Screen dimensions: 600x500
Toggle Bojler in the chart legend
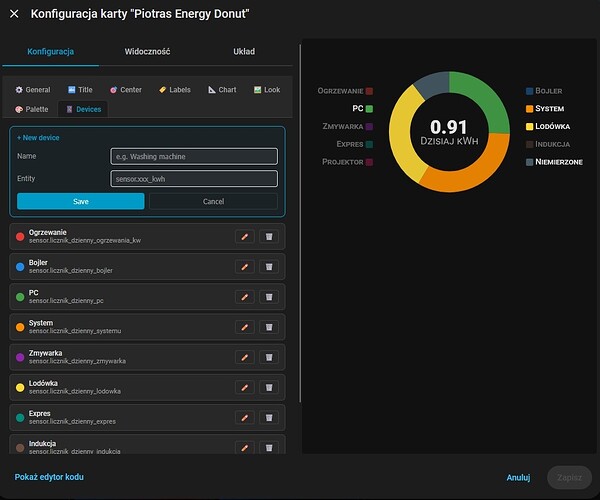click(544, 91)
